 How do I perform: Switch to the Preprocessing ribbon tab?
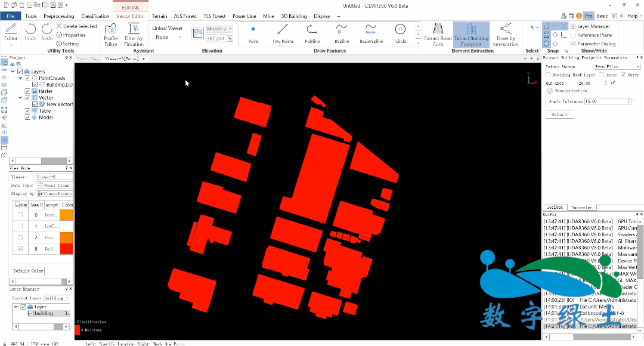click(58, 16)
